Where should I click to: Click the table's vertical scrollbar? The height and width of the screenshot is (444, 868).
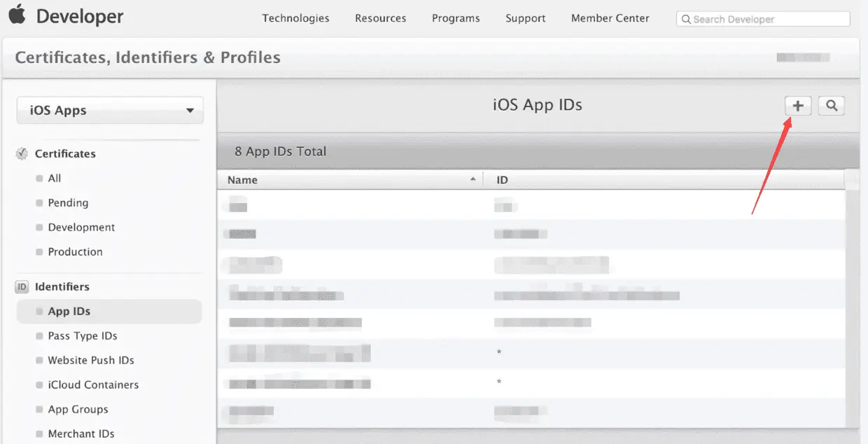(851, 298)
